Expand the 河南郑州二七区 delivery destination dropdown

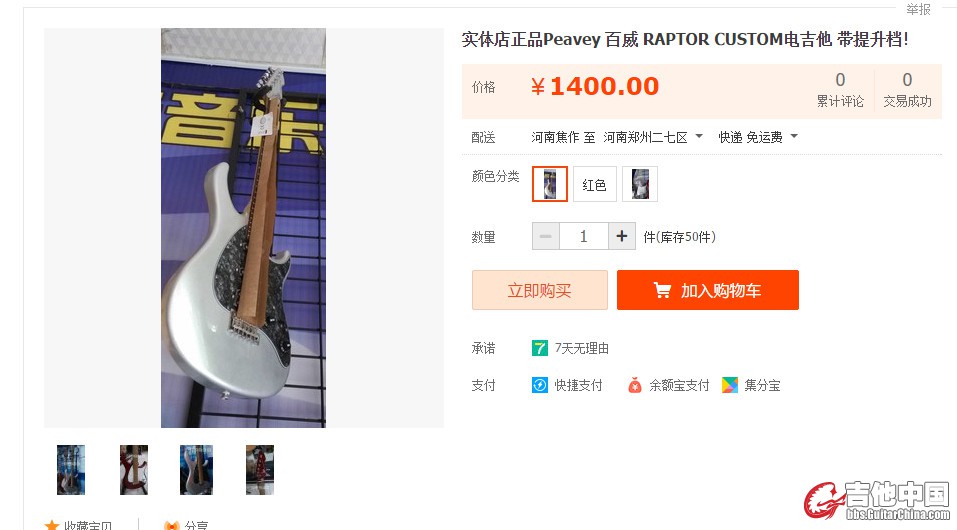click(x=652, y=137)
